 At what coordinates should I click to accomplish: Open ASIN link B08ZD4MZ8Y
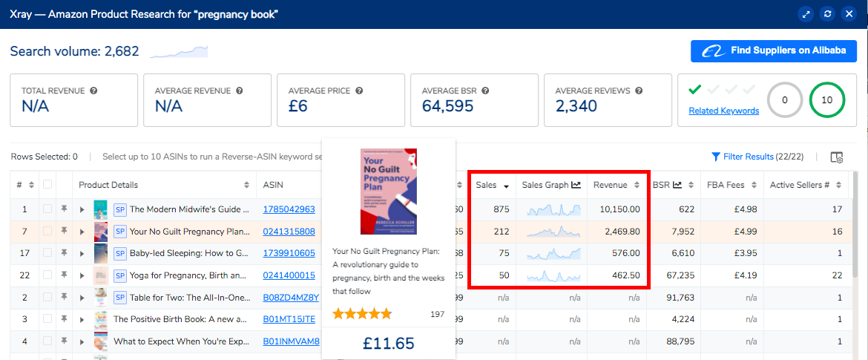click(x=291, y=298)
